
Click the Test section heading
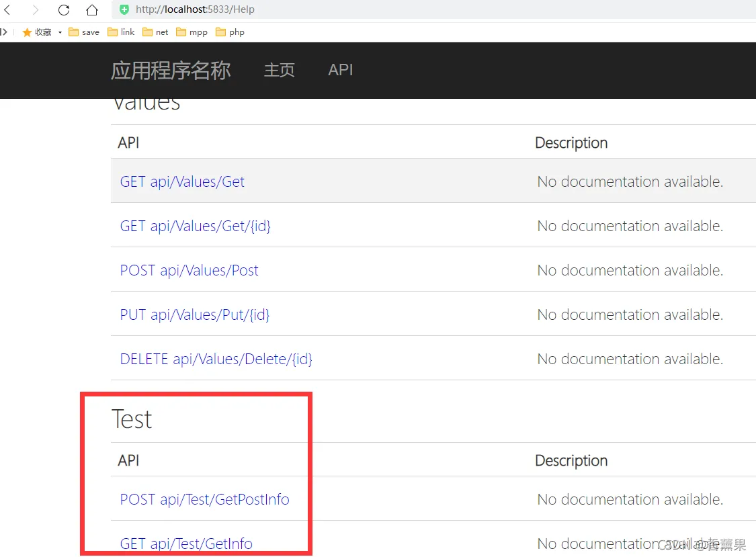pyautogui.click(x=132, y=419)
